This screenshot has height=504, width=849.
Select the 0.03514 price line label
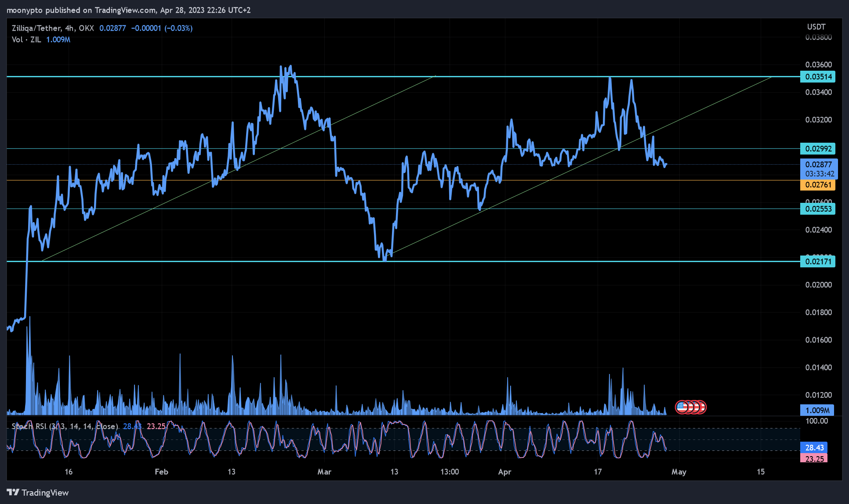(x=818, y=77)
